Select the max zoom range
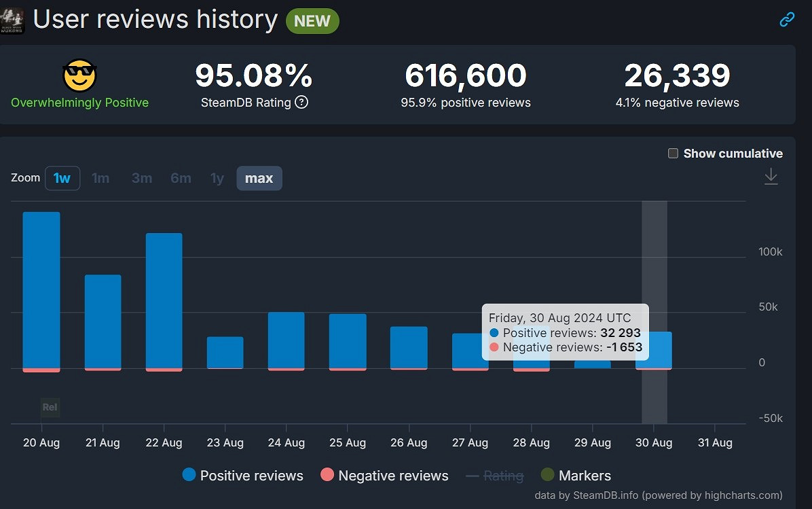This screenshot has width=812, height=509. [259, 178]
